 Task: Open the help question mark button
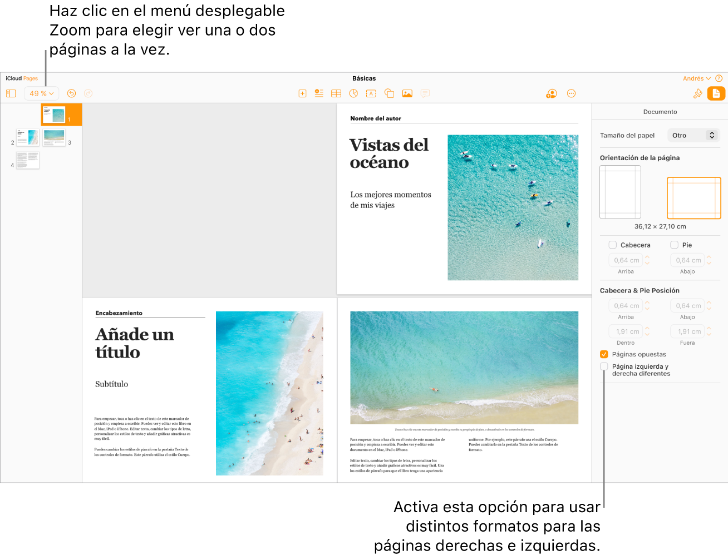[x=719, y=78]
